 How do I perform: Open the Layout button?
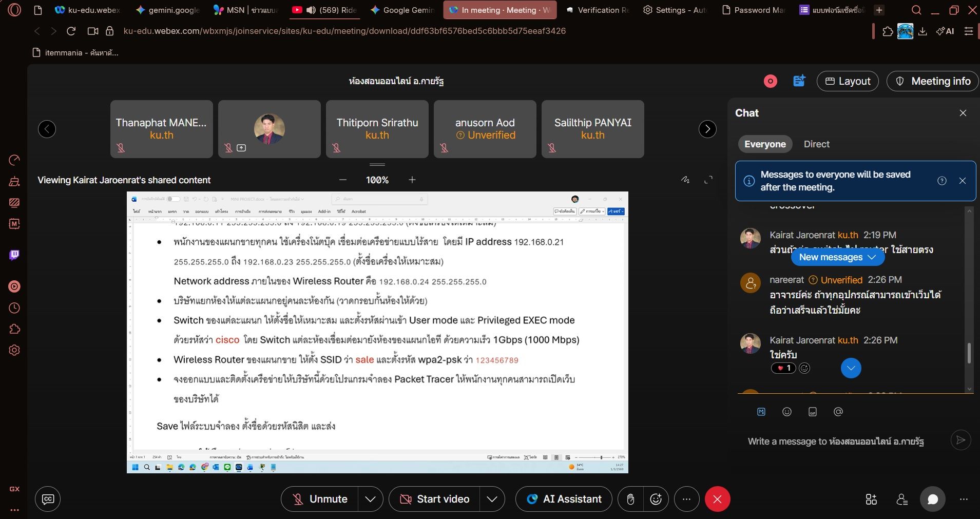[848, 81]
